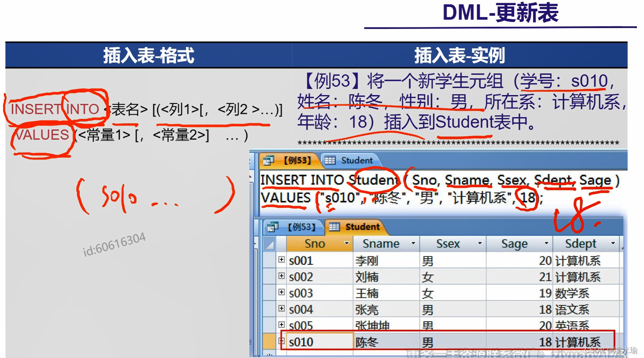
Task: Click the Ssex cell 女 in the s002 row
Action: 453,277
